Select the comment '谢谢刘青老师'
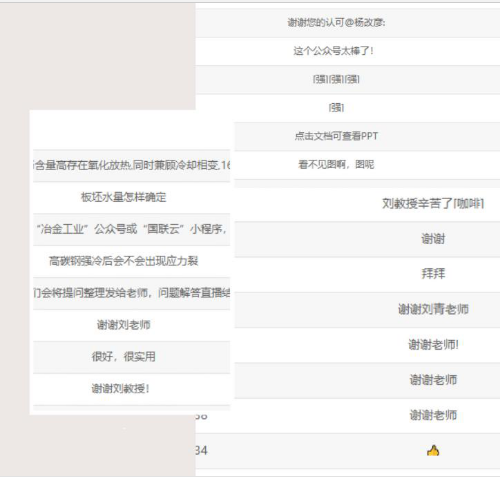The height and width of the screenshot is (480, 500). [x=433, y=309]
